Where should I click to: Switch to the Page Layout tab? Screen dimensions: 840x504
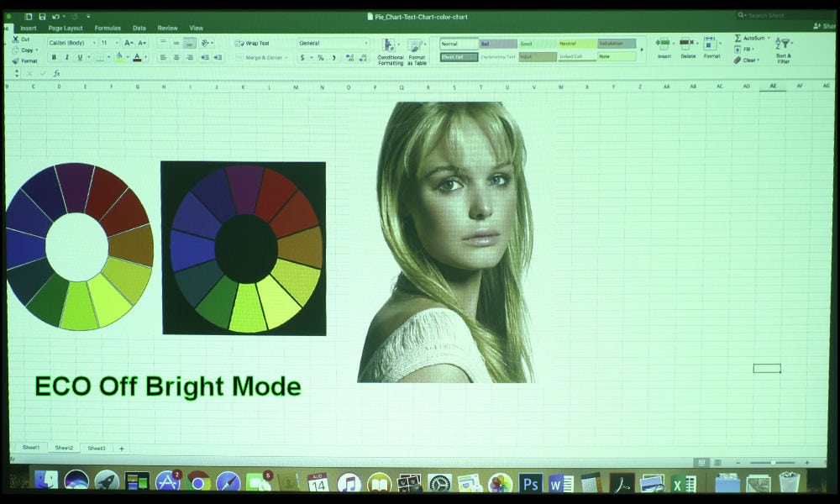coord(66,28)
